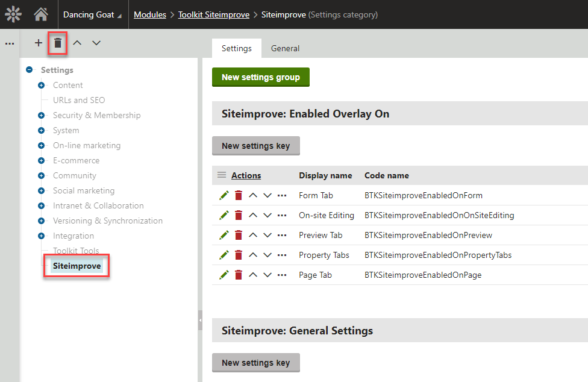Expand the System tree node

point(41,130)
